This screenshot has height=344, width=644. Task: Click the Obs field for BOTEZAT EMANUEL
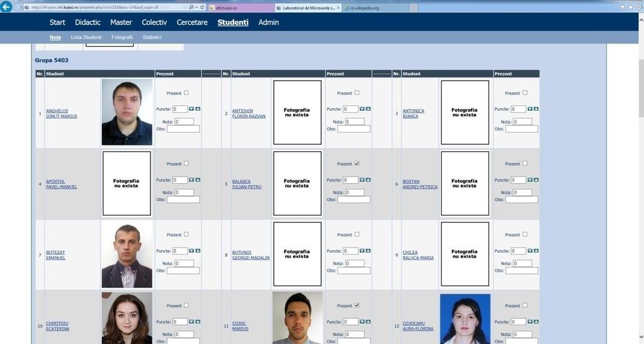(183, 270)
